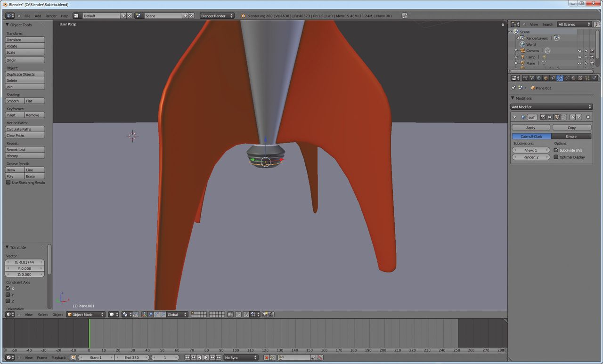Image resolution: width=603 pixels, height=364 pixels.
Task: Click the Translate button in Object Tools
Action: click(25, 40)
